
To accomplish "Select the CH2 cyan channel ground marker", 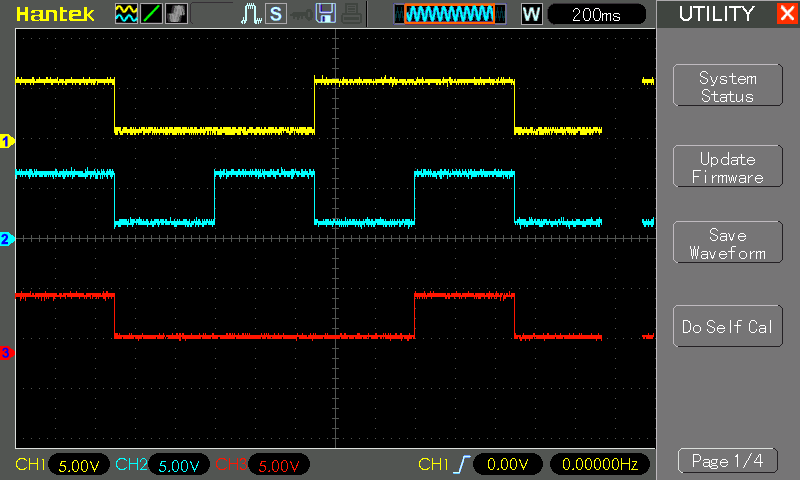I will coord(6,239).
